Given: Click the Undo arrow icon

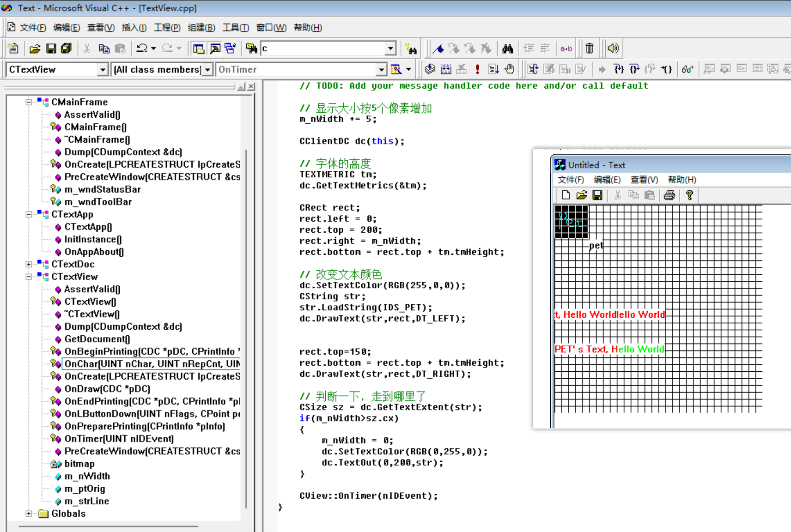Looking at the screenshot, I should point(142,48).
